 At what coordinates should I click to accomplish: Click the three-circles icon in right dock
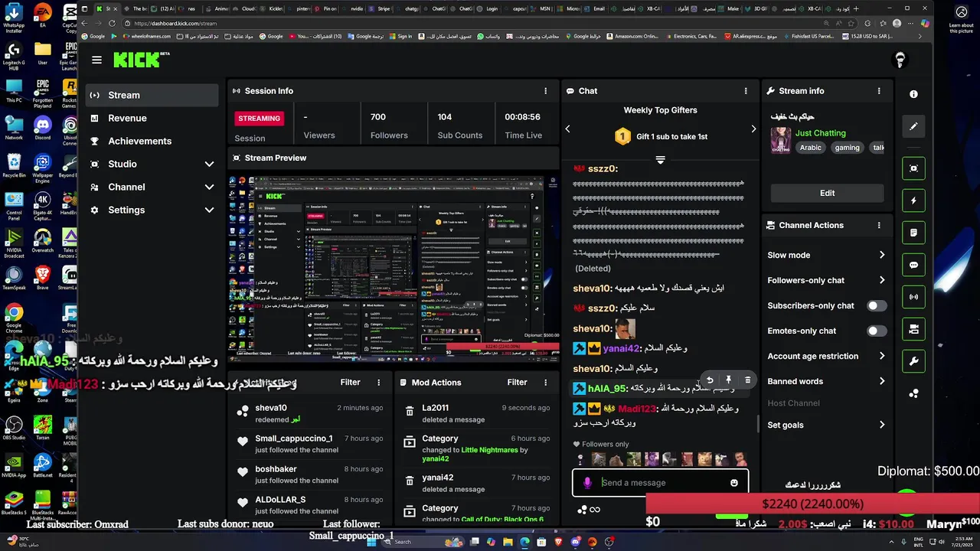point(913,393)
